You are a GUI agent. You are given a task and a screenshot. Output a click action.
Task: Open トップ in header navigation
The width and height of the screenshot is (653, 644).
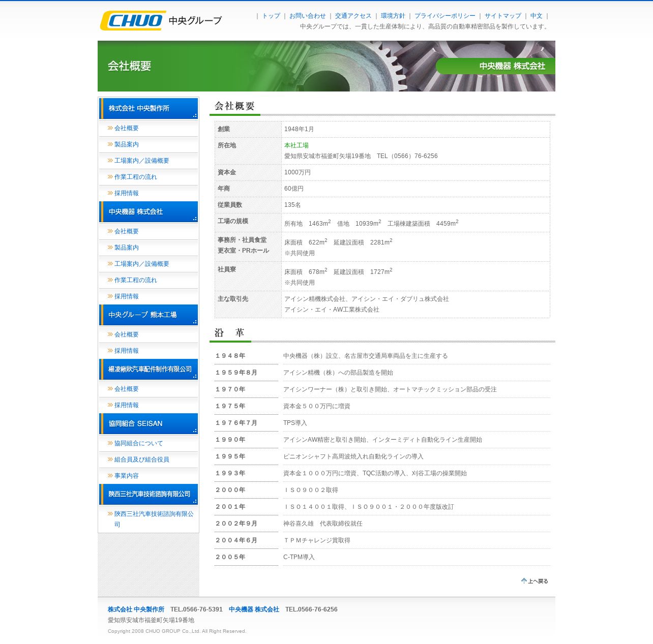click(x=271, y=16)
